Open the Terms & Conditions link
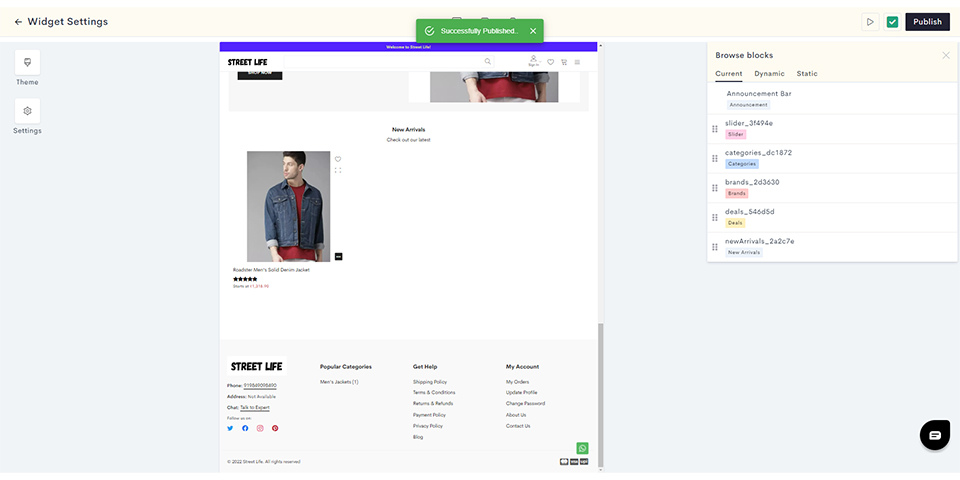This screenshot has width=960, height=480. tap(434, 392)
